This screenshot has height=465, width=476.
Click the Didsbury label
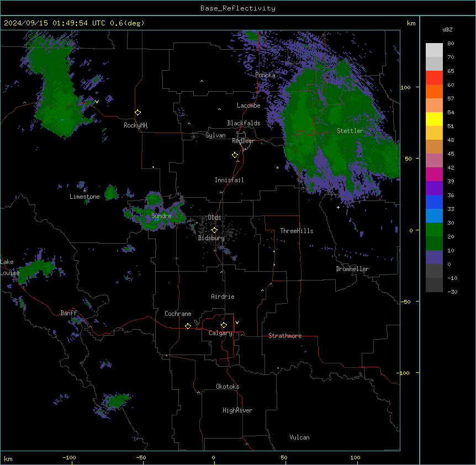(x=211, y=238)
